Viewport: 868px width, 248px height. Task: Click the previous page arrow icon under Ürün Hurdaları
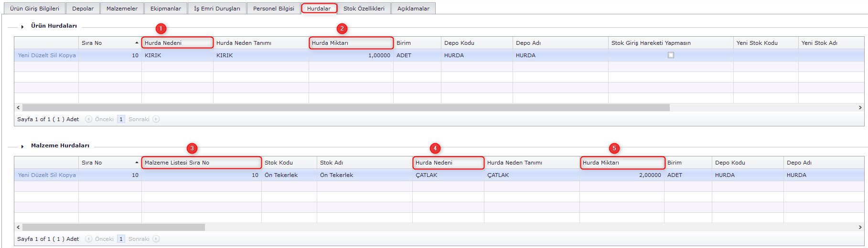pos(88,119)
